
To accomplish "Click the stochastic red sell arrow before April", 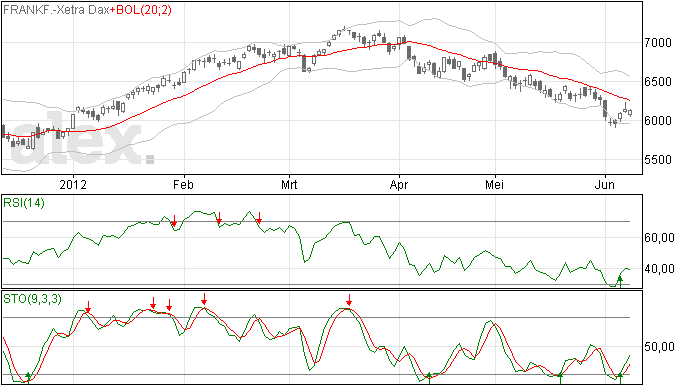I will 349,300.
